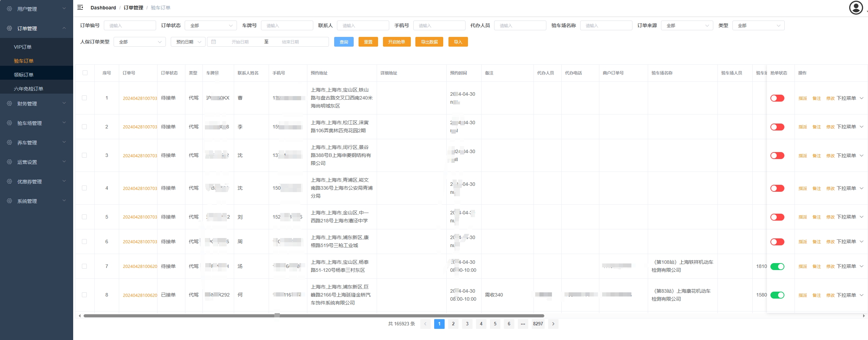Open the 预约日期 type dropdown
Screen dimensions: 868x340
point(188,42)
